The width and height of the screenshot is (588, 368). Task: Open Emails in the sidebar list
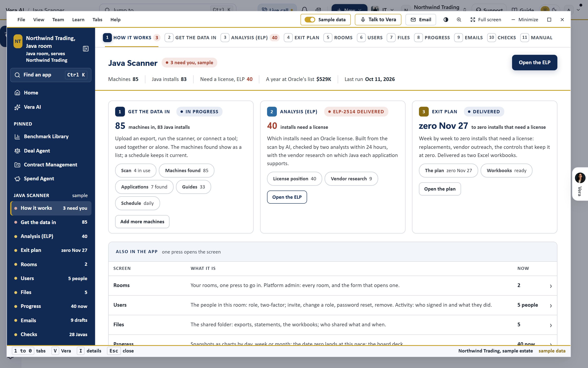tap(51, 320)
